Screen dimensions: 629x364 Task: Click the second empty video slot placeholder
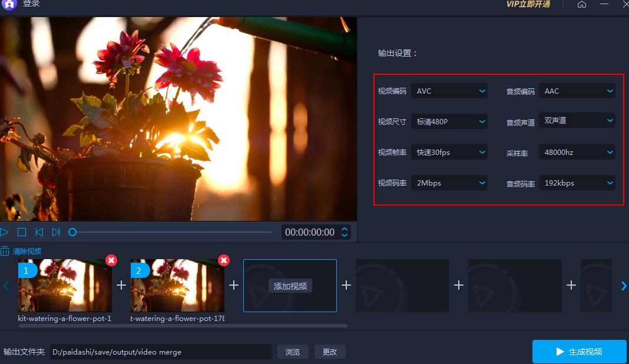point(515,285)
